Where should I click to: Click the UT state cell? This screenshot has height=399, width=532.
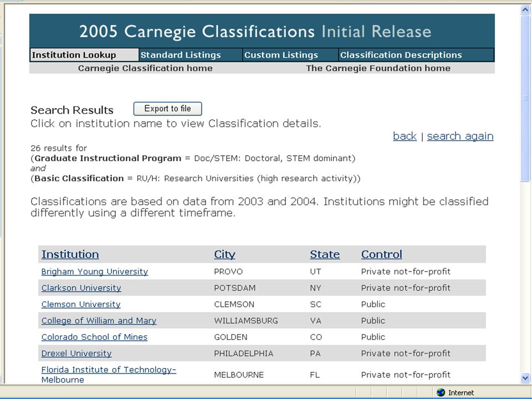315,272
